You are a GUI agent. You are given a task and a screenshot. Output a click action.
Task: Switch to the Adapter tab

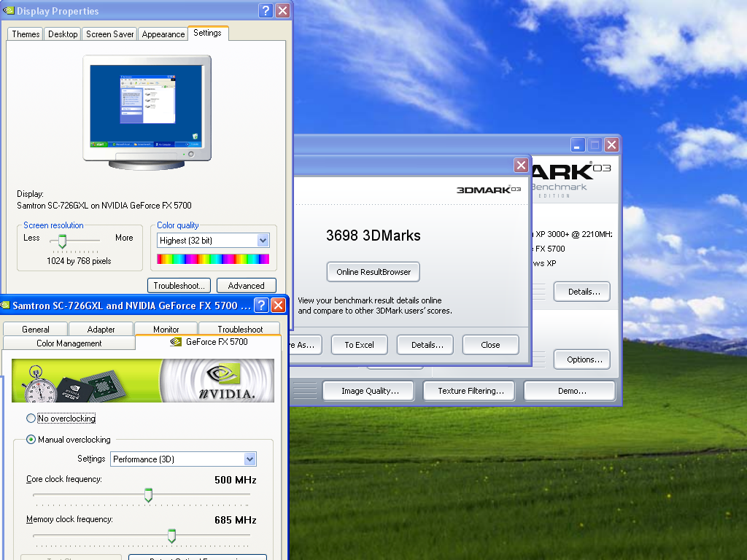(x=101, y=329)
